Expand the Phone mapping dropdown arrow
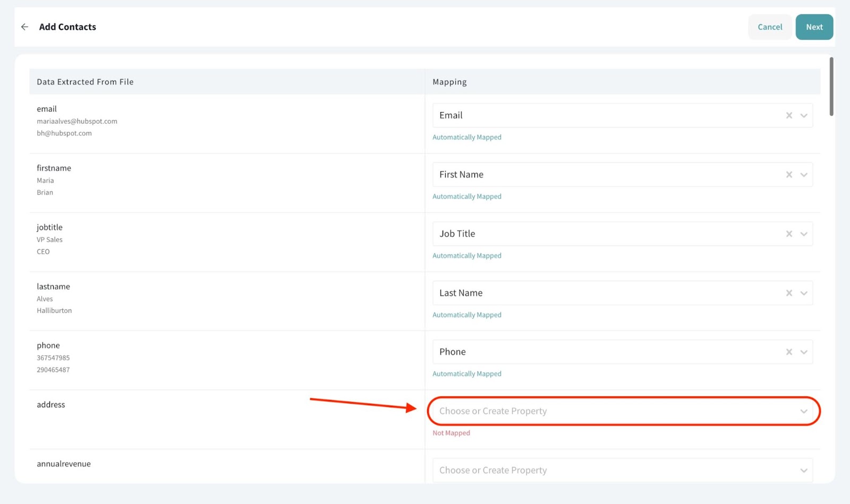 [804, 352]
